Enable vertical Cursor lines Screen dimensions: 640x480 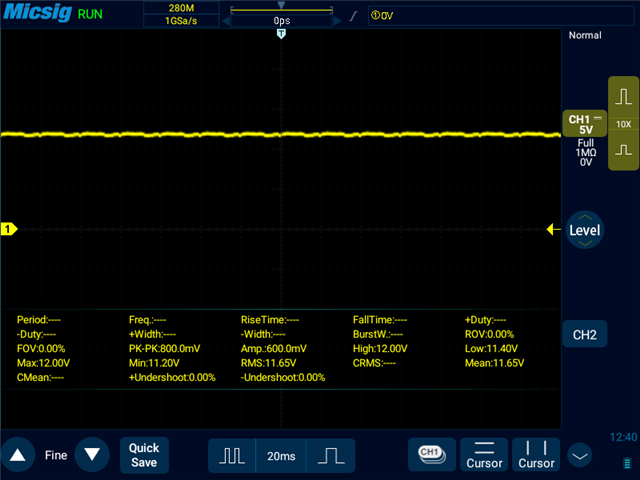(x=536, y=455)
